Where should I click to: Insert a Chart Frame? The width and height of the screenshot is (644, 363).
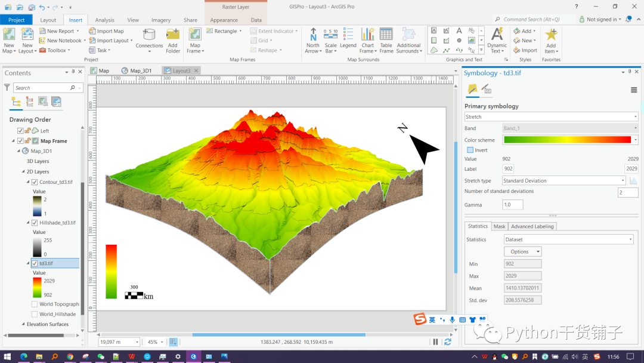coord(367,40)
